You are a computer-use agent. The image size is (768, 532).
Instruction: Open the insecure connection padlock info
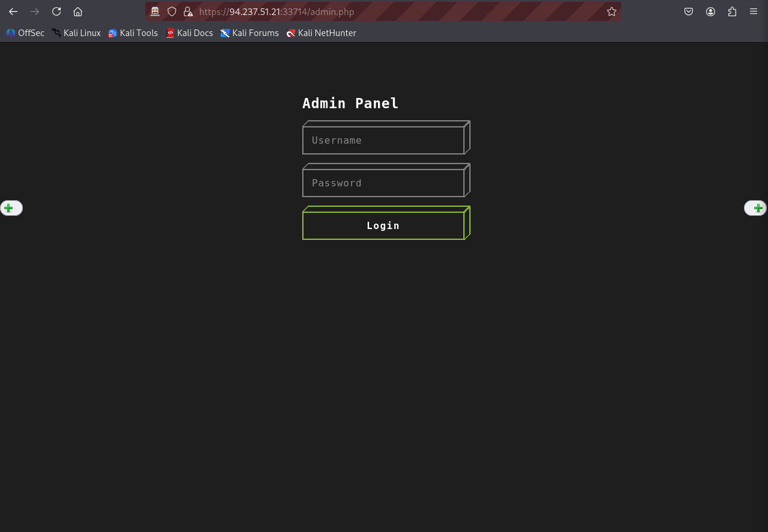coord(188,11)
